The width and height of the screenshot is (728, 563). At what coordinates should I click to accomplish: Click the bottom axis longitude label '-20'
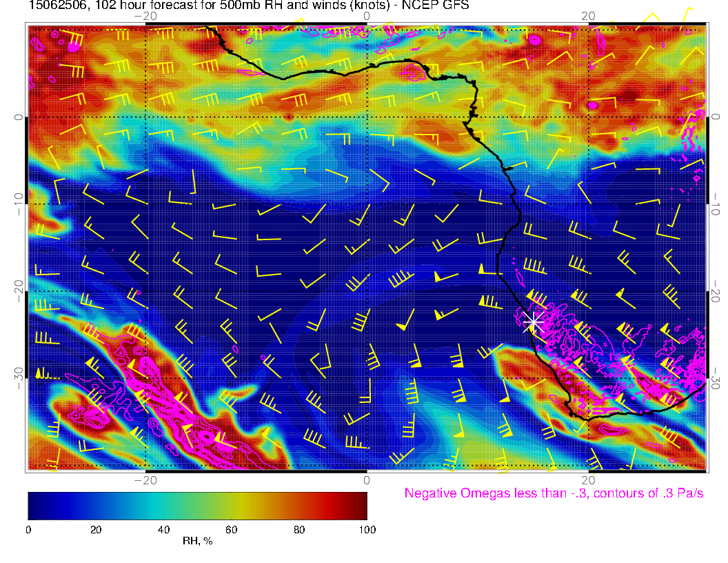(145, 480)
